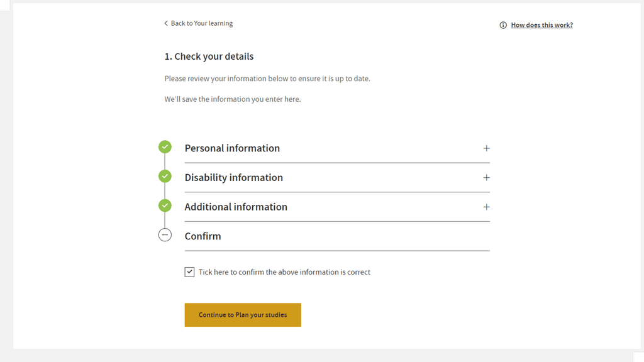Go back via 'Back to Your learning' link
644x362 pixels.
pos(202,23)
